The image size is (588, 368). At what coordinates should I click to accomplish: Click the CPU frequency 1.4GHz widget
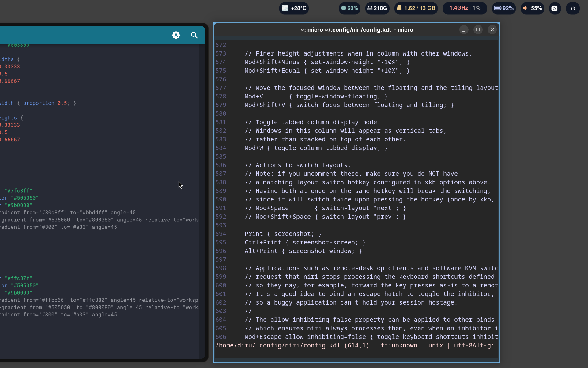[464, 8]
